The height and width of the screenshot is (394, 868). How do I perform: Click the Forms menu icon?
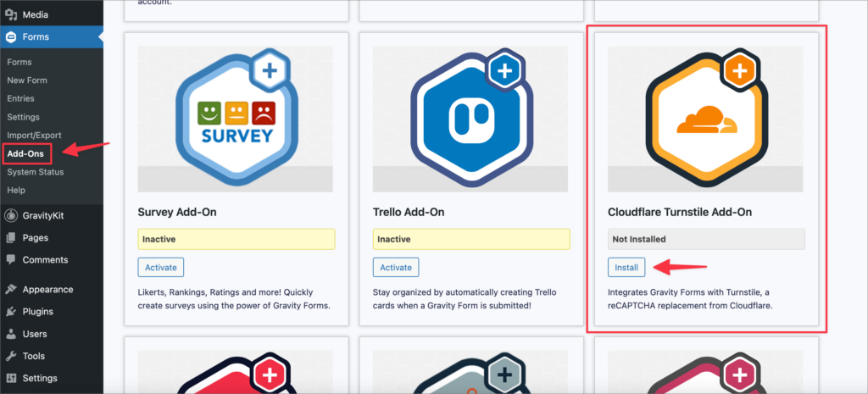point(11,37)
